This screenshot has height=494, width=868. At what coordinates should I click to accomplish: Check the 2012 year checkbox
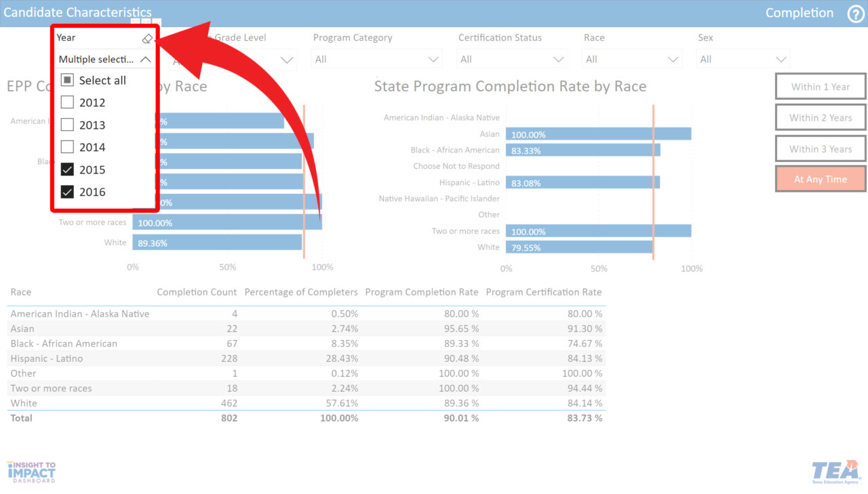[67, 102]
